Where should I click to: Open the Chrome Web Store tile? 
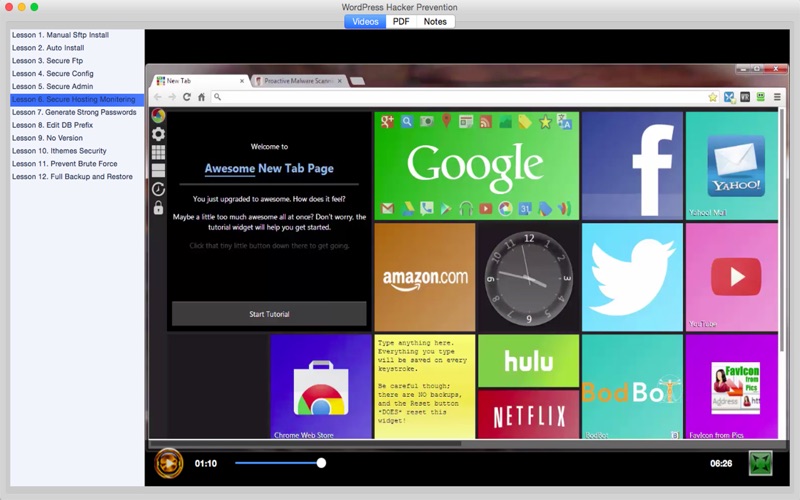click(x=320, y=387)
